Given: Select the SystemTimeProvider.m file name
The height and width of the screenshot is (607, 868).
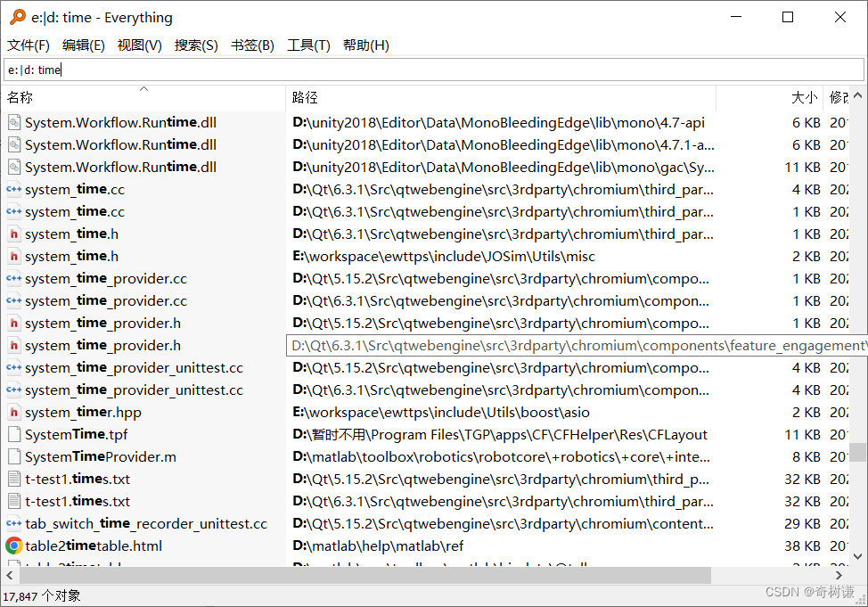Looking at the screenshot, I should tap(101, 456).
